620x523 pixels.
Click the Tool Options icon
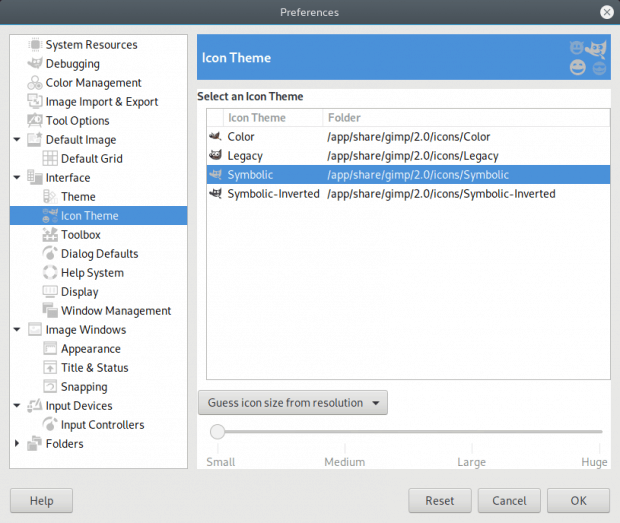[x=35, y=121]
